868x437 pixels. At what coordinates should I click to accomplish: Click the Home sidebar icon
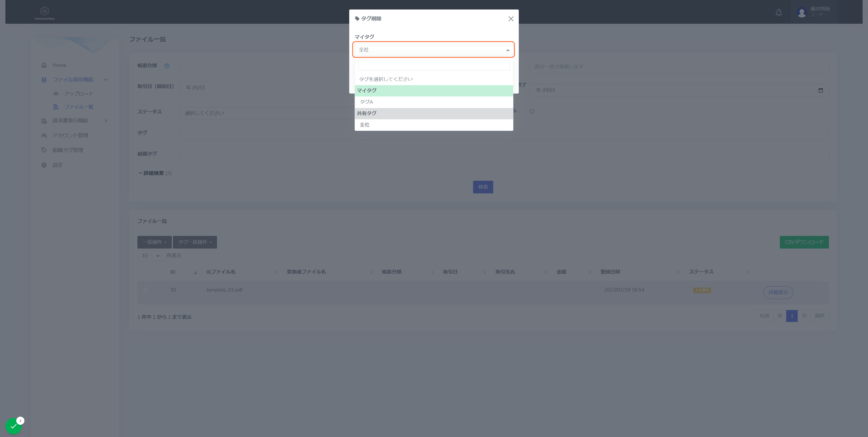(x=44, y=65)
